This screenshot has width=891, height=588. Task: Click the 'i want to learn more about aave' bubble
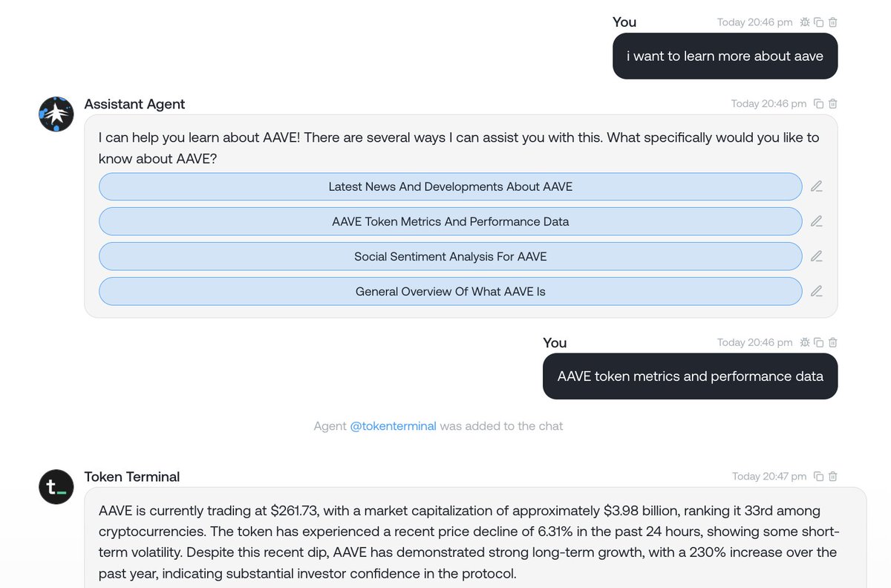[725, 56]
